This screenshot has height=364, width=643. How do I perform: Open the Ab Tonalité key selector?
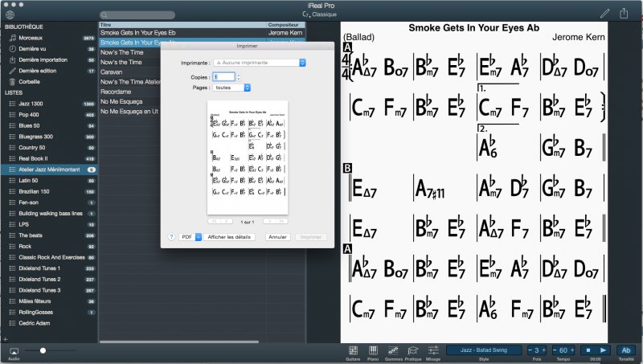626,350
